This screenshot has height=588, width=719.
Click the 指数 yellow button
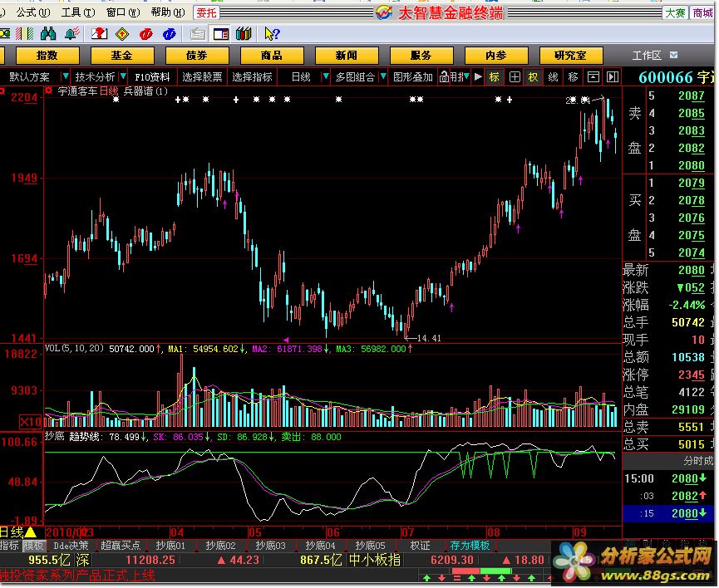(x=47, y=56)
